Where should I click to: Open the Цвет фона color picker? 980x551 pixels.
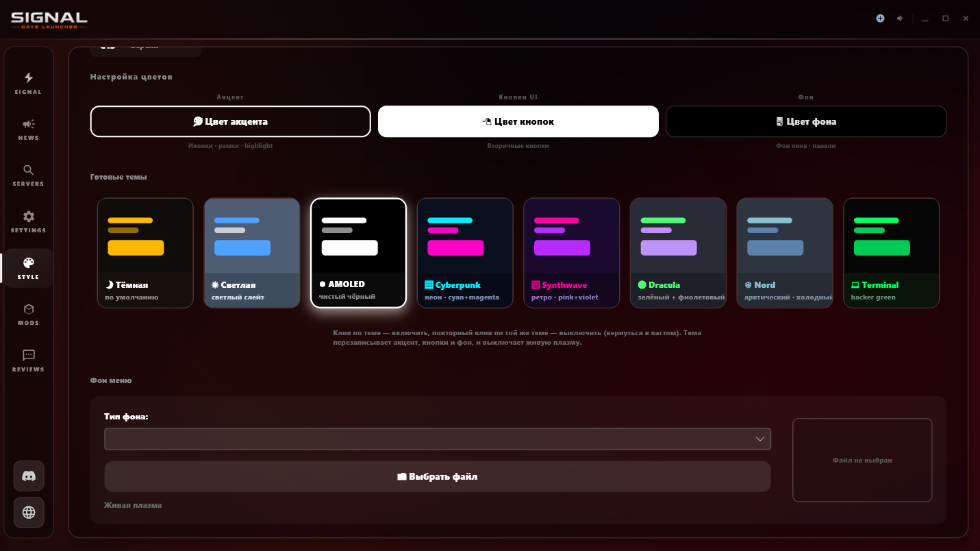tap(806, 121)
